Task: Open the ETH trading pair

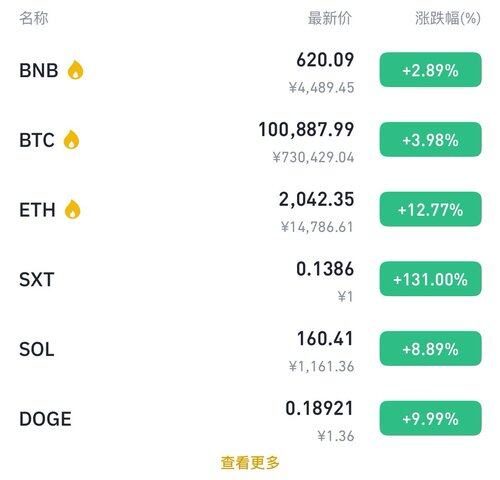Action: pos(37,210)
